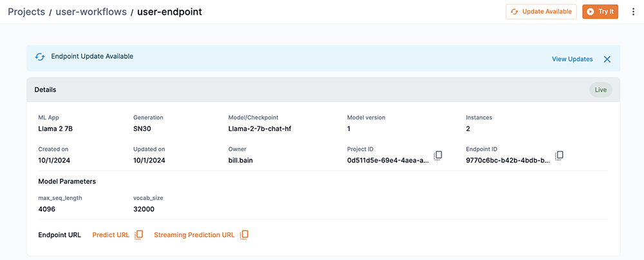Copy the Streaming Prediction URL
Image resolution: width=644 pixels, height=260 pixels.
coord(244,235)
